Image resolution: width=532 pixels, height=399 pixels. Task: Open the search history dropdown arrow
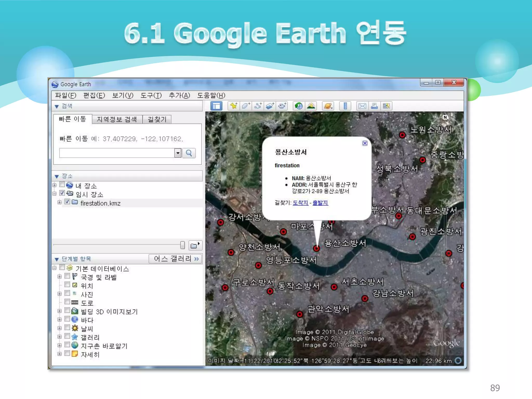178,153
